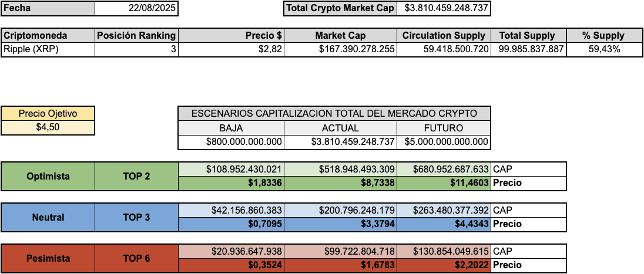This screenshot has height=274, width=644.
Task: Click the Posición Ranking column header
Action: (x=136, y=36)
